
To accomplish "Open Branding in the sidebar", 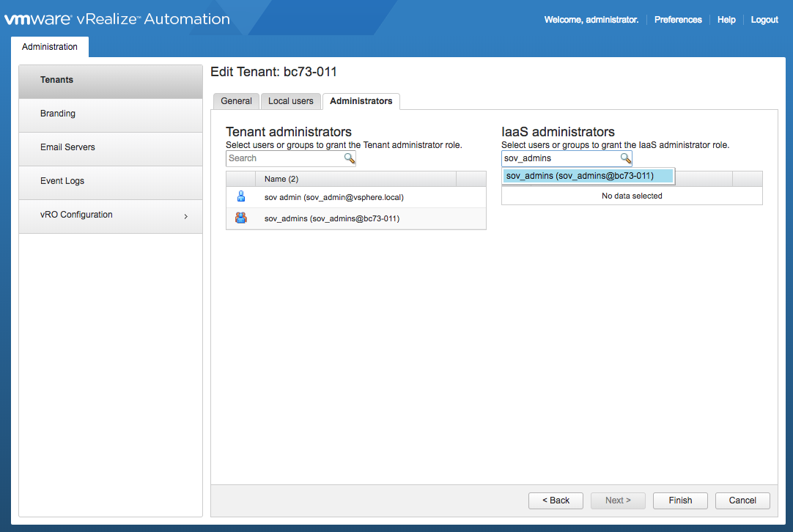I will (111, 115).
